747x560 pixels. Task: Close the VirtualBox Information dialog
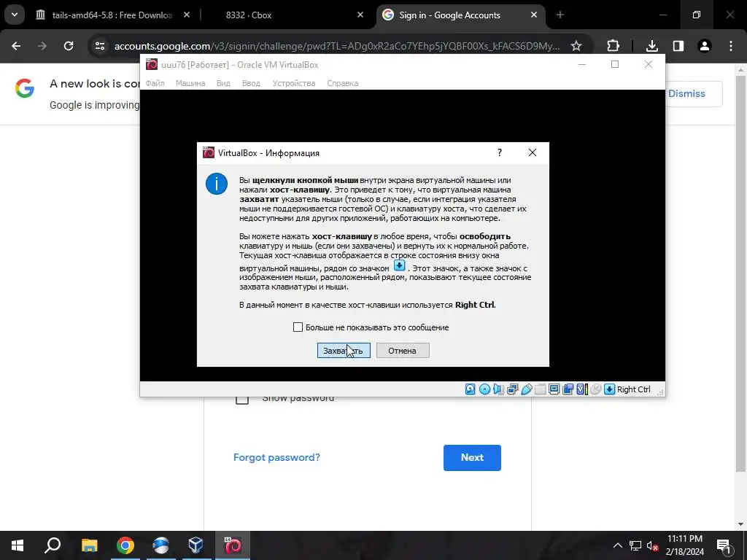532,152
